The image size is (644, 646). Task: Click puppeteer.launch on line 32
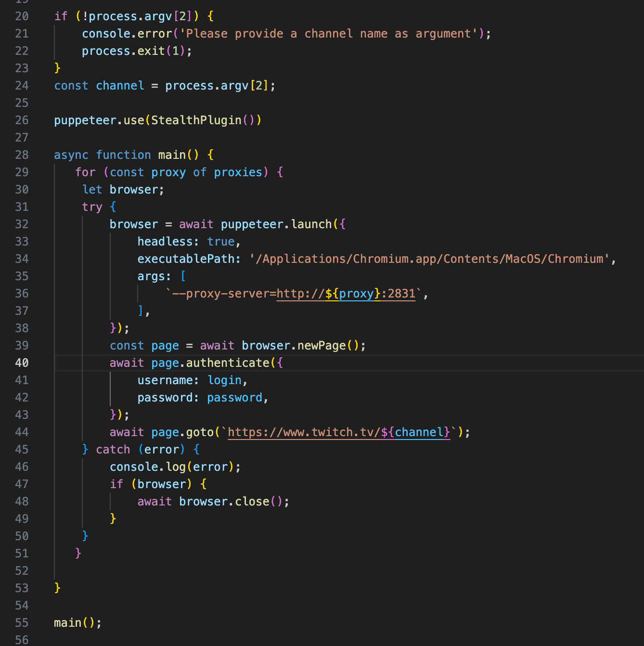[276, 224]
